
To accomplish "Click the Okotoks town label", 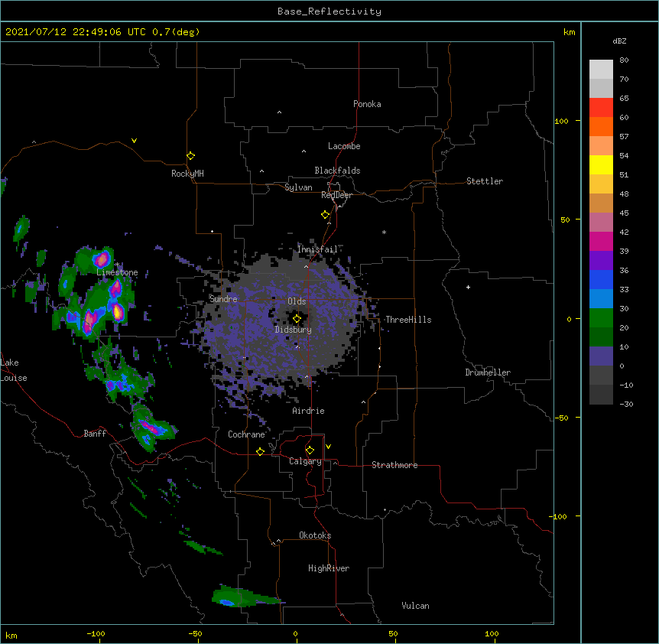I will click(315, 535).
